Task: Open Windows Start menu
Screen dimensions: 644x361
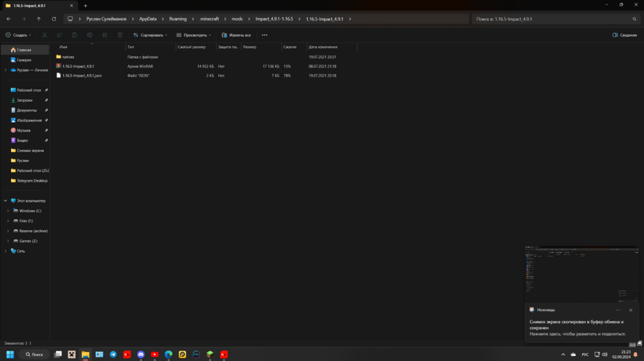Action: click(x=10, y=355)
